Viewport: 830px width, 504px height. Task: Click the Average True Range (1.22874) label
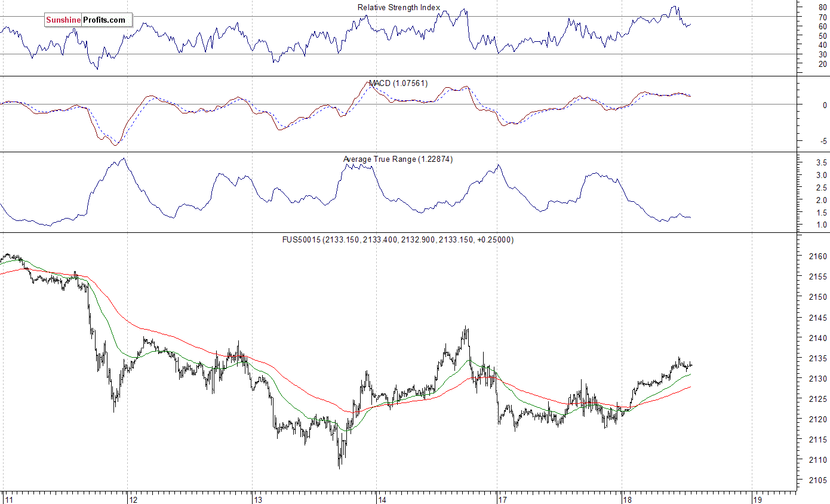398,159
